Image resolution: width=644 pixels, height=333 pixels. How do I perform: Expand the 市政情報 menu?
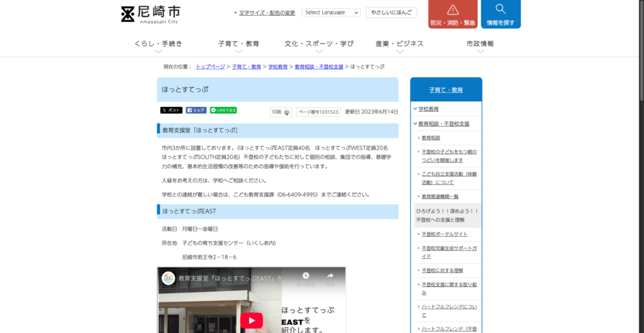coord(480,46)
